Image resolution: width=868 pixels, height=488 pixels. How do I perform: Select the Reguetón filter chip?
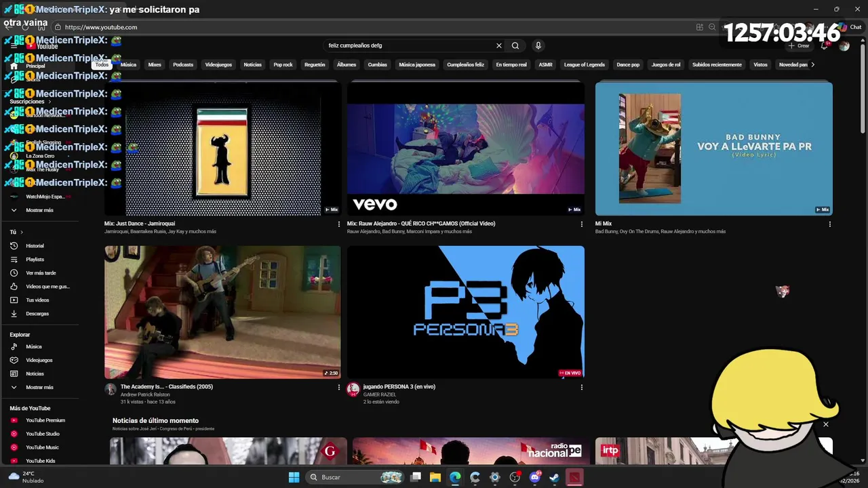tap(315, 64)
